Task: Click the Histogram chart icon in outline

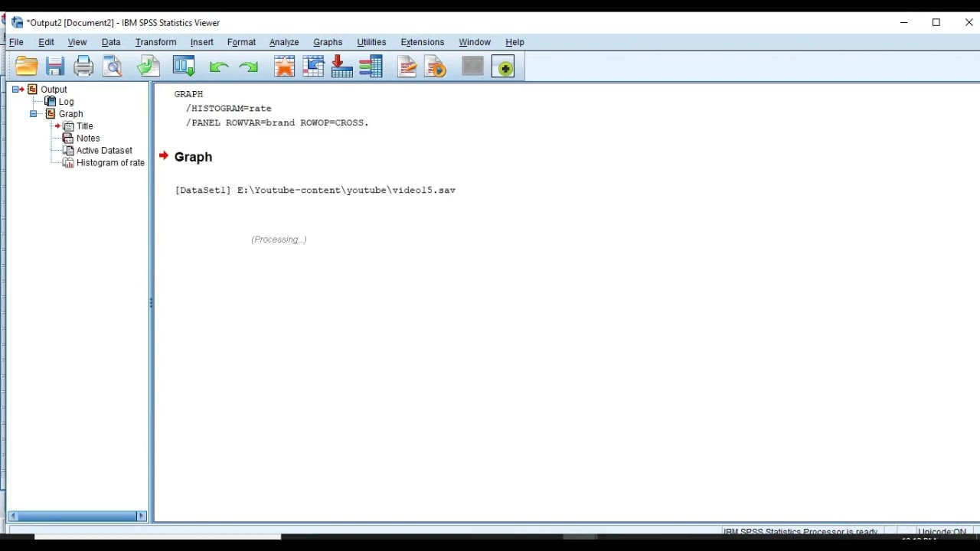Action: tap(68, 162)
